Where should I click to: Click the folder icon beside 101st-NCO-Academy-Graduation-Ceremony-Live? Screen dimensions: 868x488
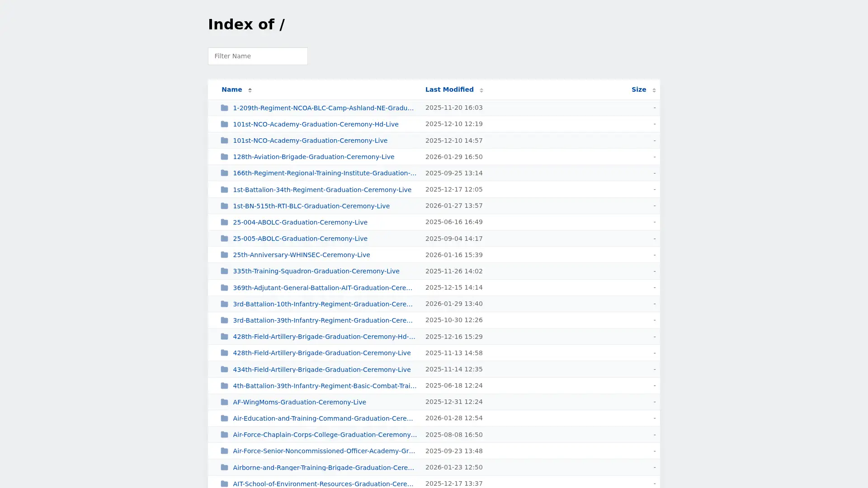224,140
